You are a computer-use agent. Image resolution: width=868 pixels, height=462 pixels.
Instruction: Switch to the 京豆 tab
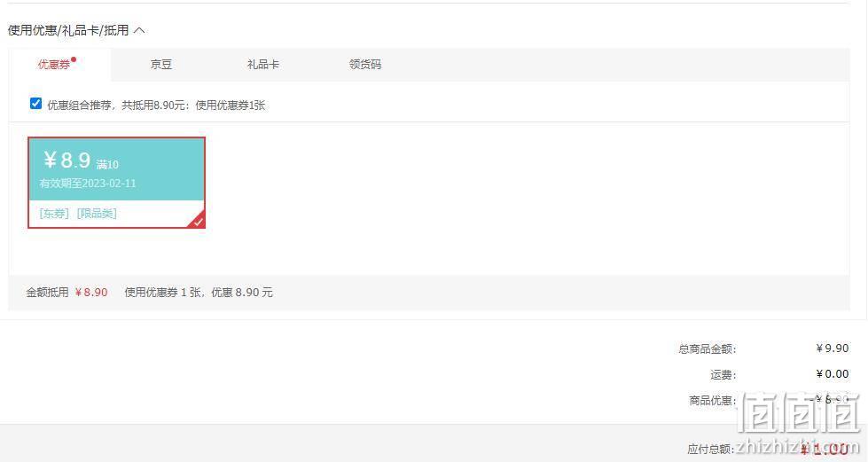point(161,65)
